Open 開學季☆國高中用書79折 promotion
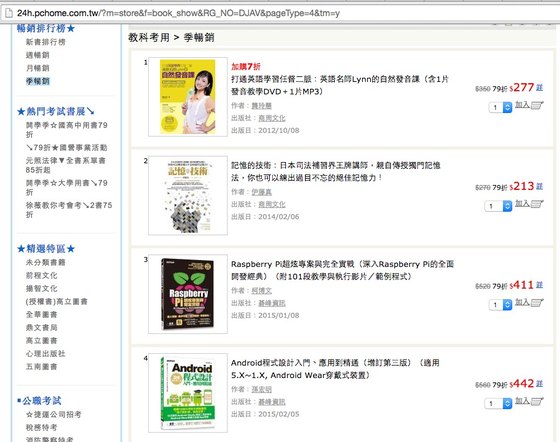This screenshot has width=560, height=442. 66,130
